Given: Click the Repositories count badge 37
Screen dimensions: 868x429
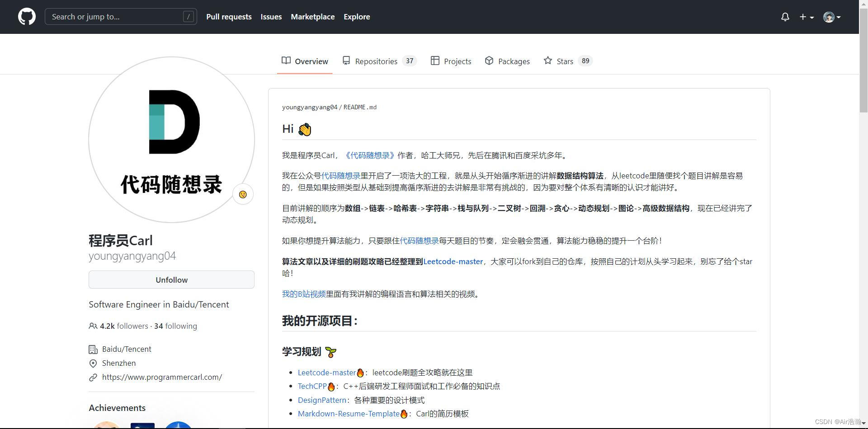Looking at the screenshot, I should (x=410, y=61).
